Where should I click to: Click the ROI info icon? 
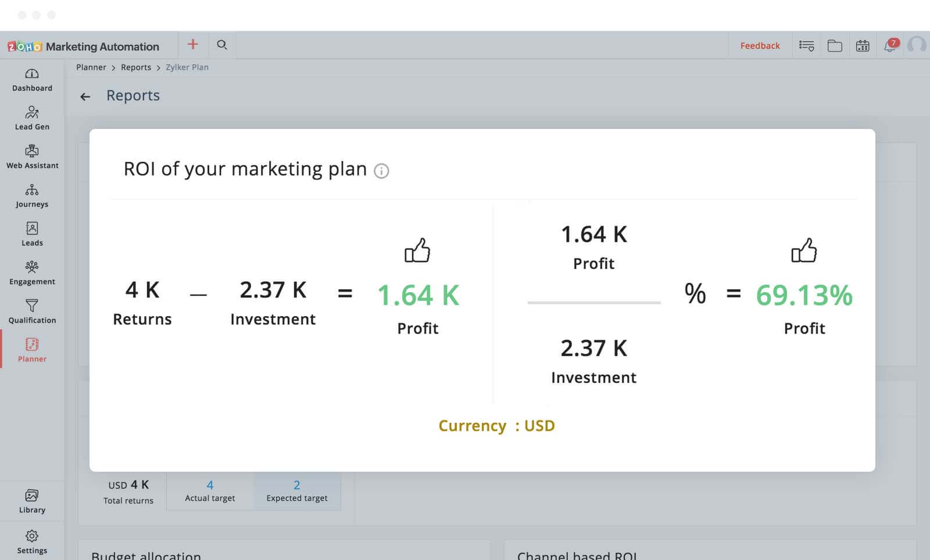click(x=381, y=171)
